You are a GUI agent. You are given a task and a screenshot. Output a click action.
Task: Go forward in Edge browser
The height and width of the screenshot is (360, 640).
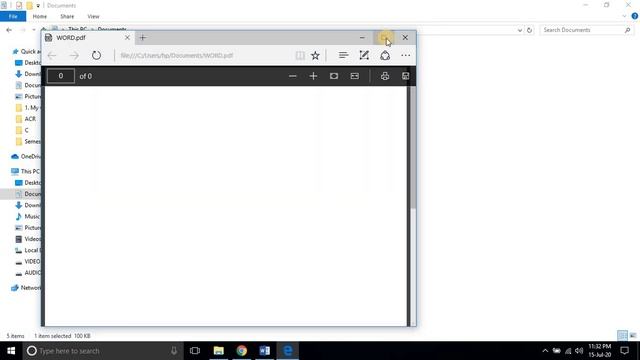(74, 55)
